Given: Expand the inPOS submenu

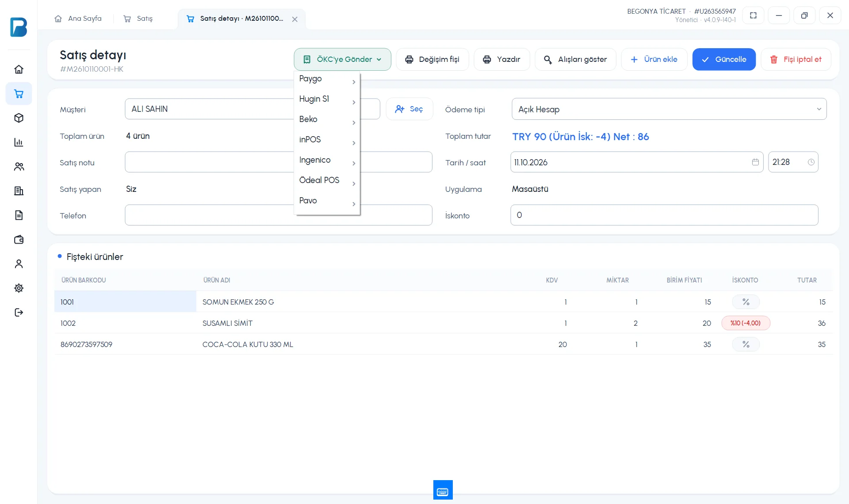Looking at the screenshot, I should pyautogui.click(x=327, y=141).
